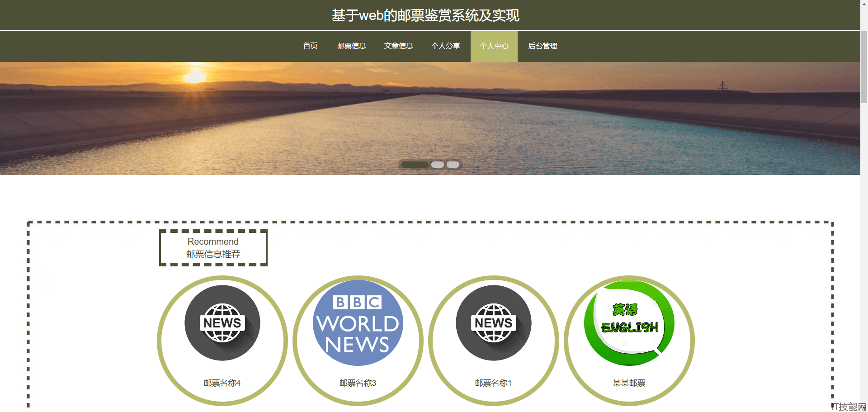
Task: Switch to the second carousel slide dot
Action: coord(438,165)
